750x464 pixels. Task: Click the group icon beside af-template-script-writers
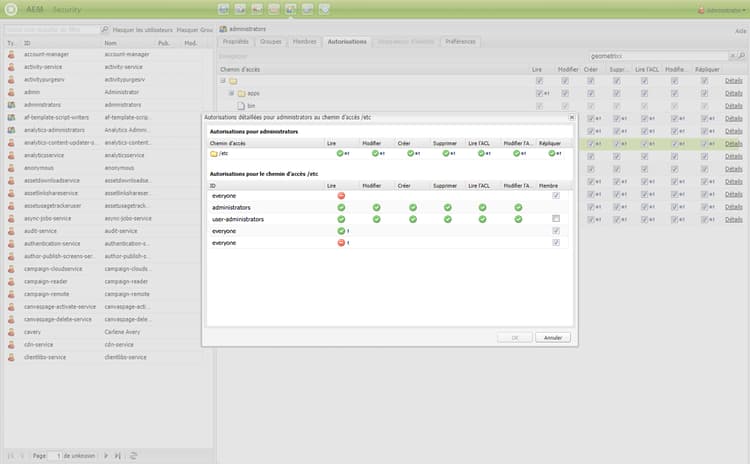tap(11, 117)
